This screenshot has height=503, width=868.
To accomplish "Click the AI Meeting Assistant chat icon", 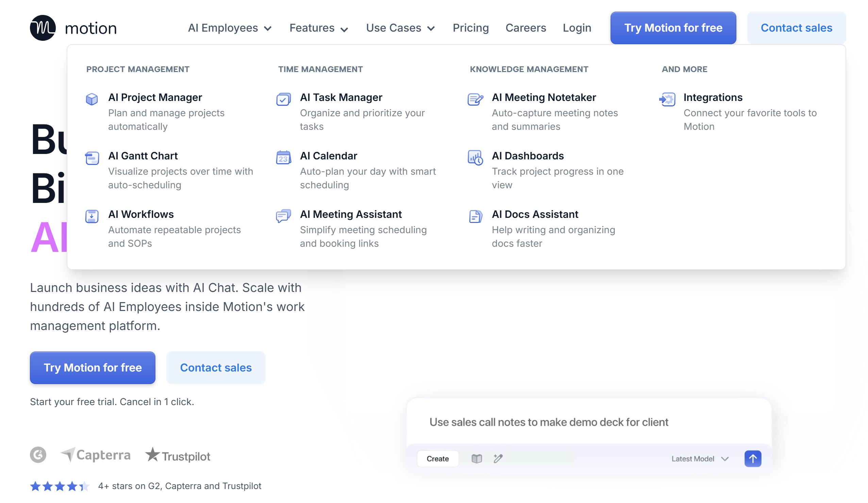I will (283, 216).
